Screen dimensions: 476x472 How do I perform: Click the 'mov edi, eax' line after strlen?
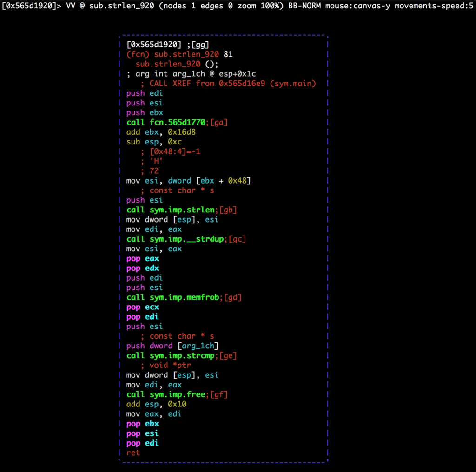tap(154, 229)
